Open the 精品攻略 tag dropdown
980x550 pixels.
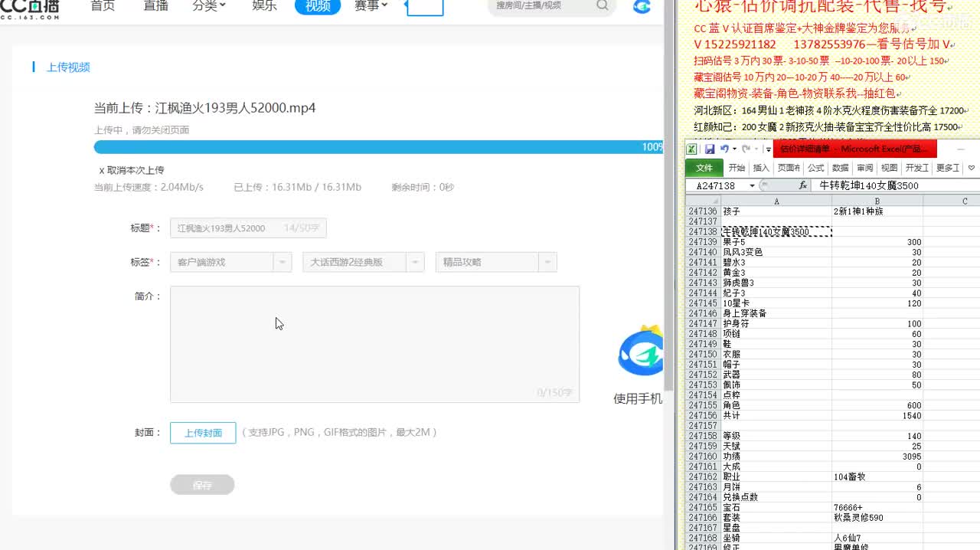pos(495,262)
